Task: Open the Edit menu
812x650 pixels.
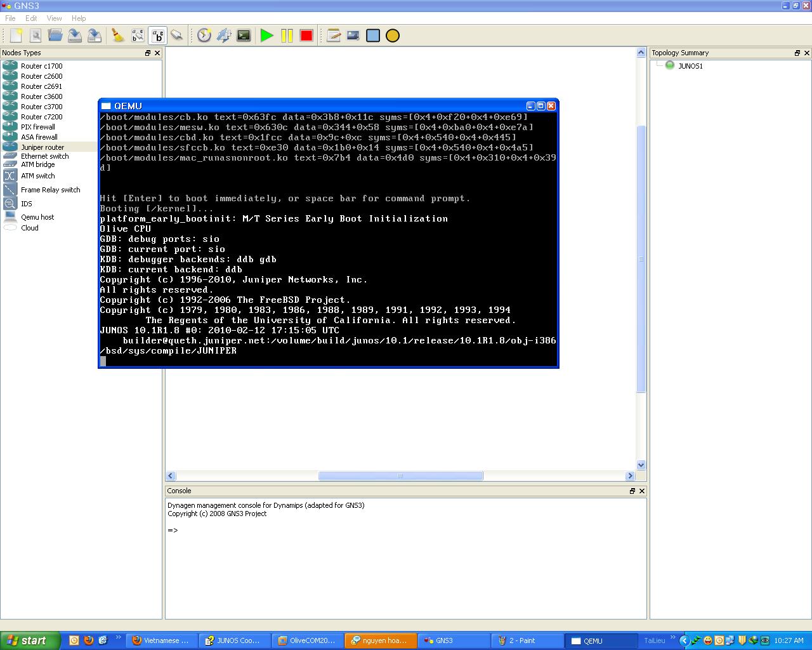Action: 31,18
